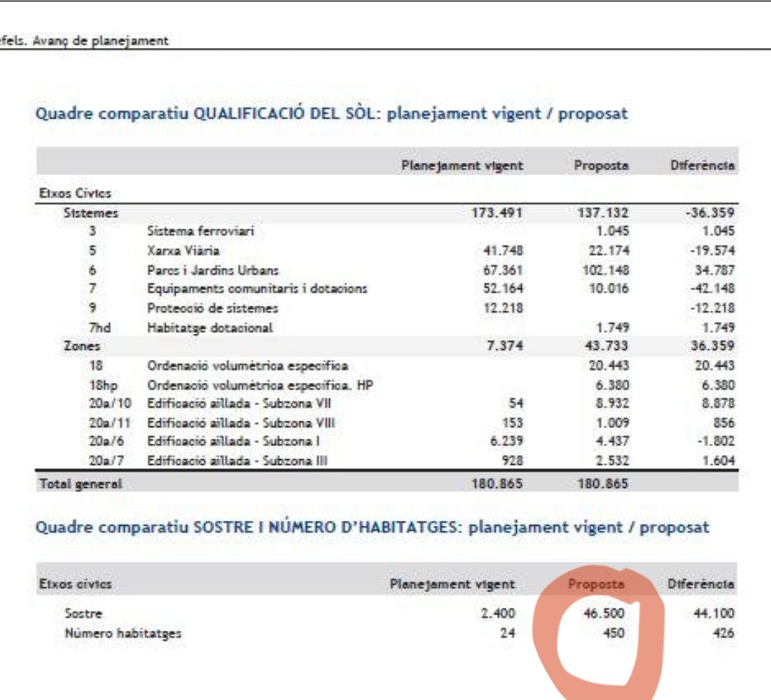Click Subzona III proposal value 2.532
Screen dimensions: 771x700
[x=613, y=461]
